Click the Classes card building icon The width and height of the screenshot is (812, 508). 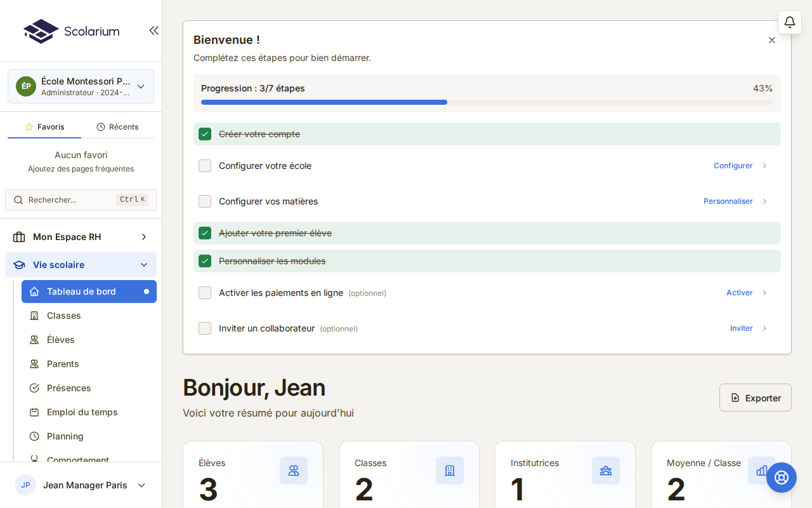pos(450,471)
